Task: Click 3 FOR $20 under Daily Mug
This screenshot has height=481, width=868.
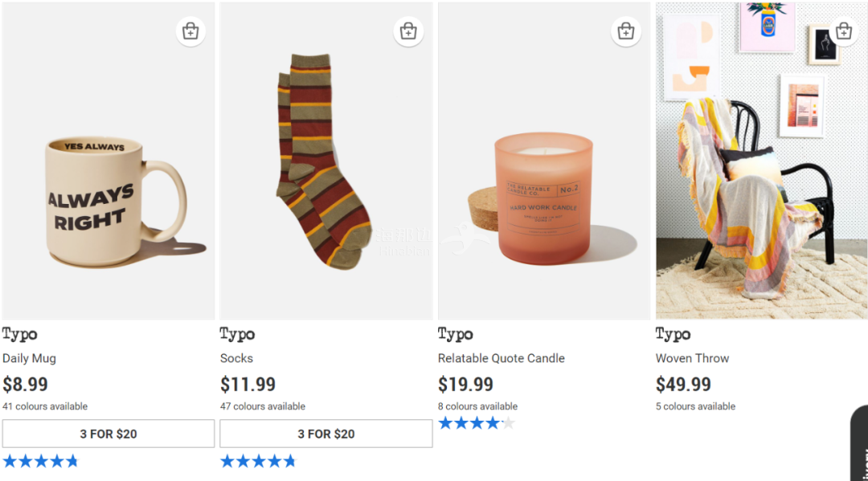Action: click(108, 434)
